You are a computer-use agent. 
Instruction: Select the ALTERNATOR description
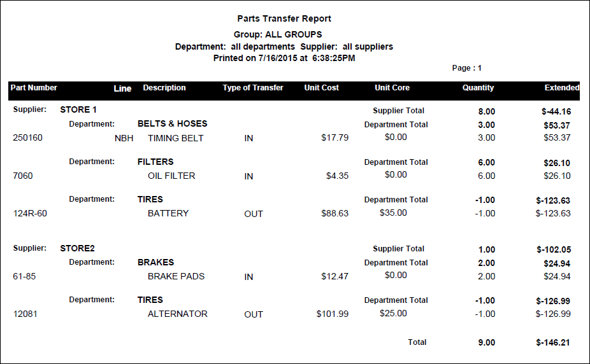pyautogui.click(x=178, y=314)
